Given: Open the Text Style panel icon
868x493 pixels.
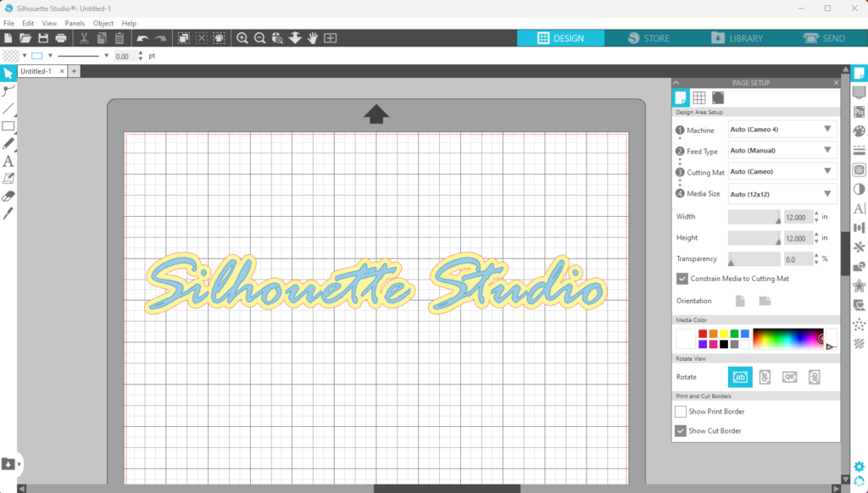Looking at the screenshot, I should 860,208.
